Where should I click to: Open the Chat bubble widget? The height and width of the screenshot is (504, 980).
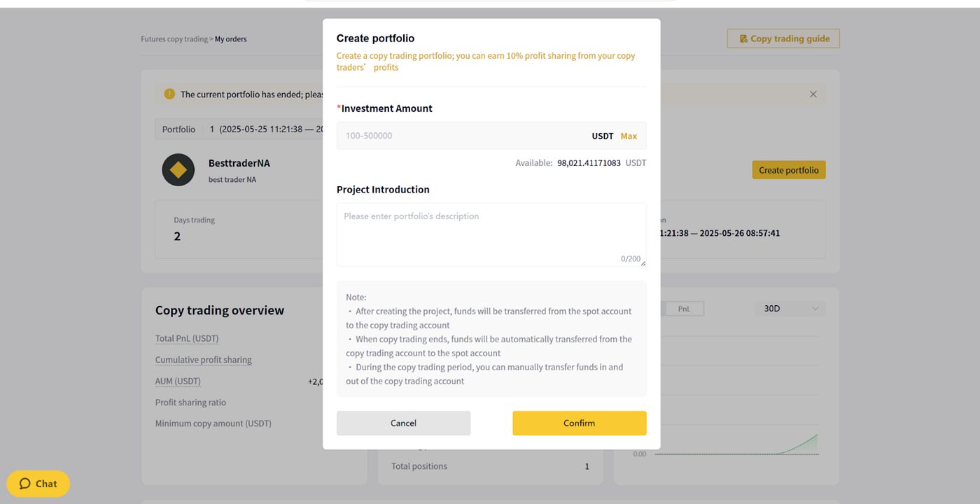tap(38, 484)
